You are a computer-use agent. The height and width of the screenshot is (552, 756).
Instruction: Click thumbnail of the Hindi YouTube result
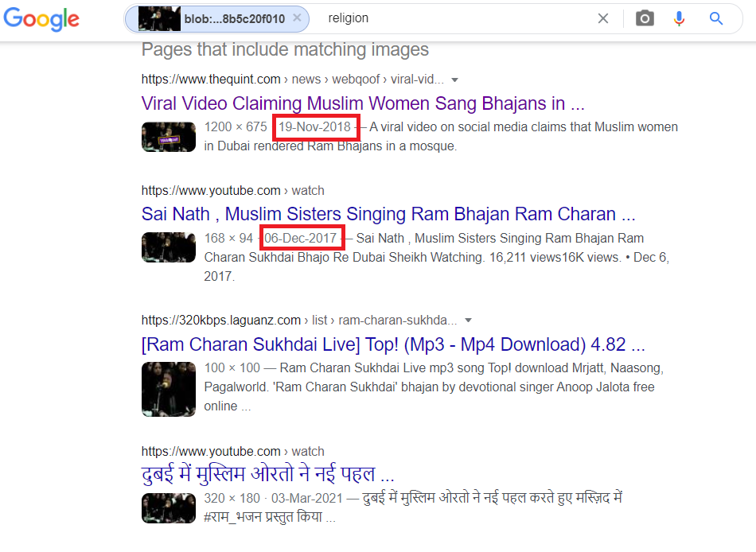click(169, 508)
